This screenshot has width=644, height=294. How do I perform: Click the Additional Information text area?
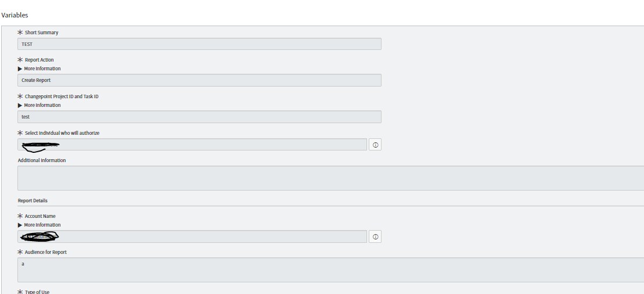pos(330,178)
